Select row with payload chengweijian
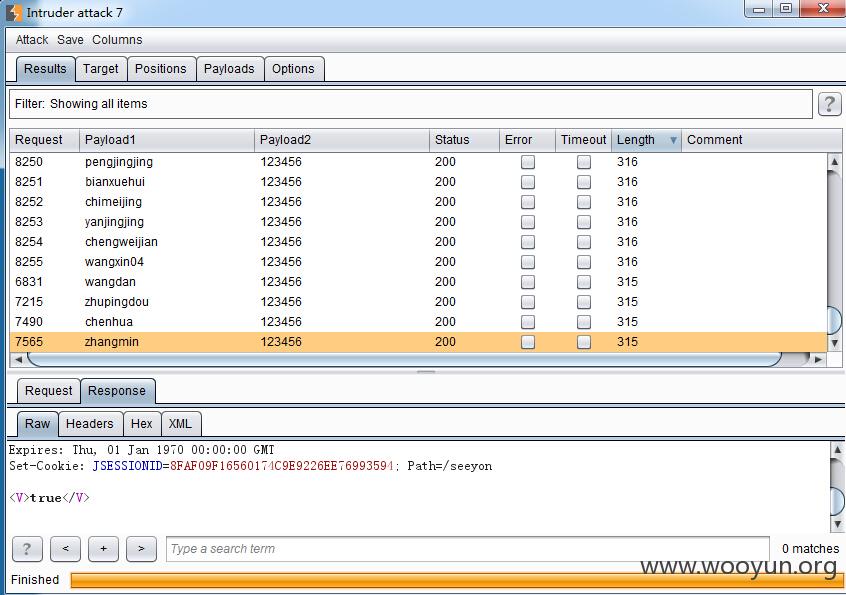Screen dimensions: 846x595 click(x=418, y=242)
